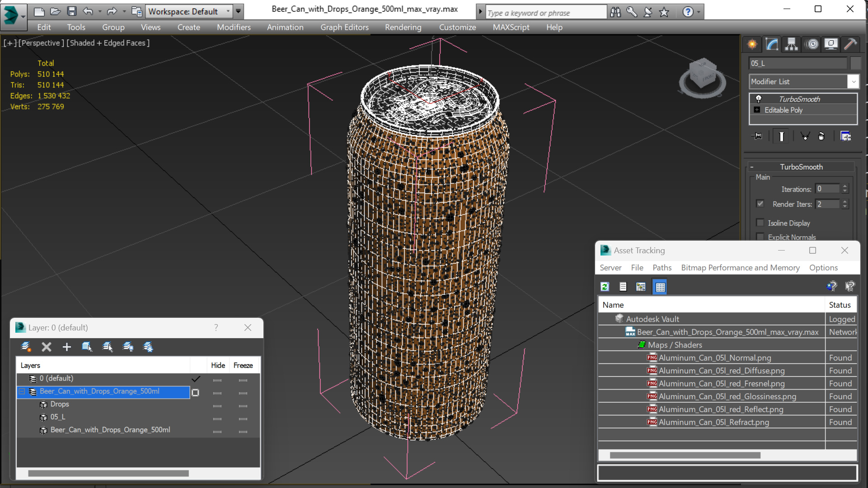Enable the Isoline Display checkbox
This screenshot has width=868, height=488.
tap(760, 223)
